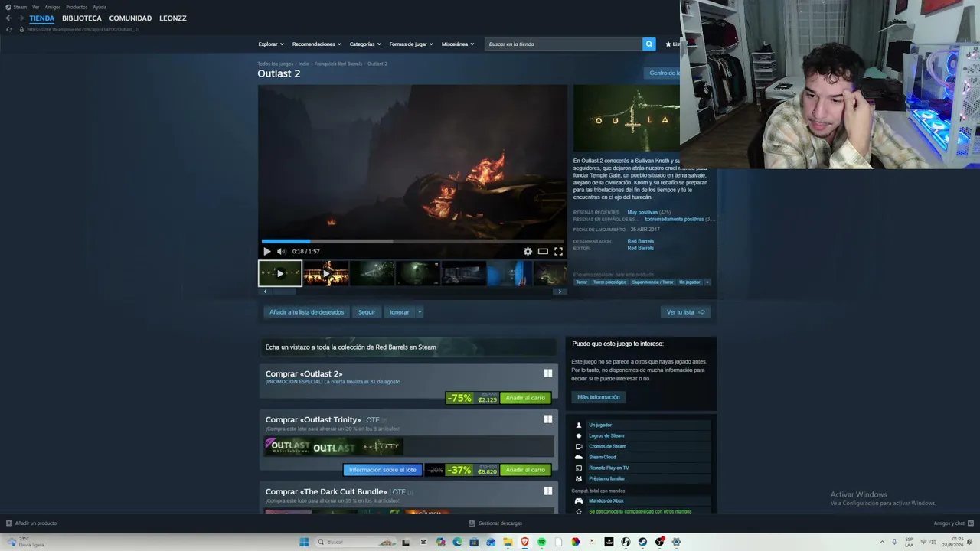Viewport: 980px width, 551px height.
Task: Open the dropdown arrow next to Ignorar
Action: point(420,312)
